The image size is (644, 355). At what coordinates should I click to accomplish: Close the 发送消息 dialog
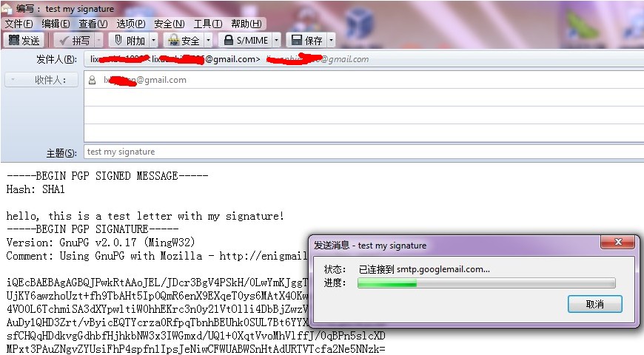[618, 242]
